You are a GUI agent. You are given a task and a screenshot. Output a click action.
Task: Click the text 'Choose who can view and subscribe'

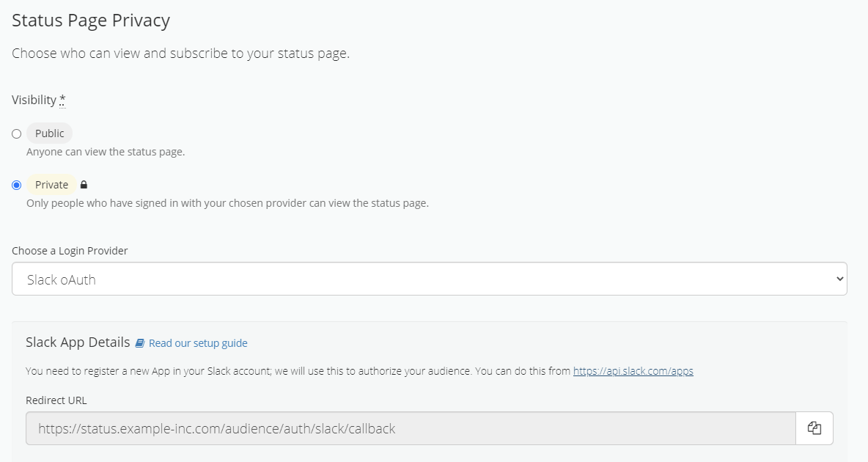tap(180, 54)
